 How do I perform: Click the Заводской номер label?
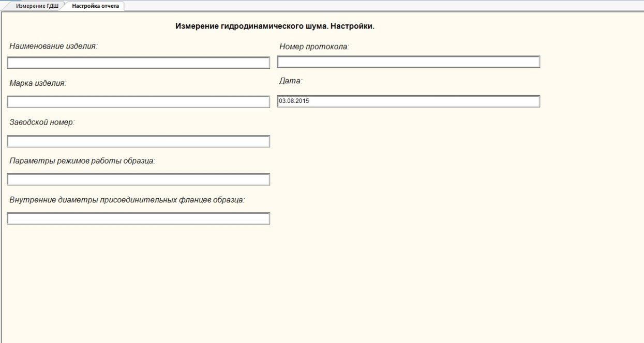pyautogui.click(x=42, y=122)
